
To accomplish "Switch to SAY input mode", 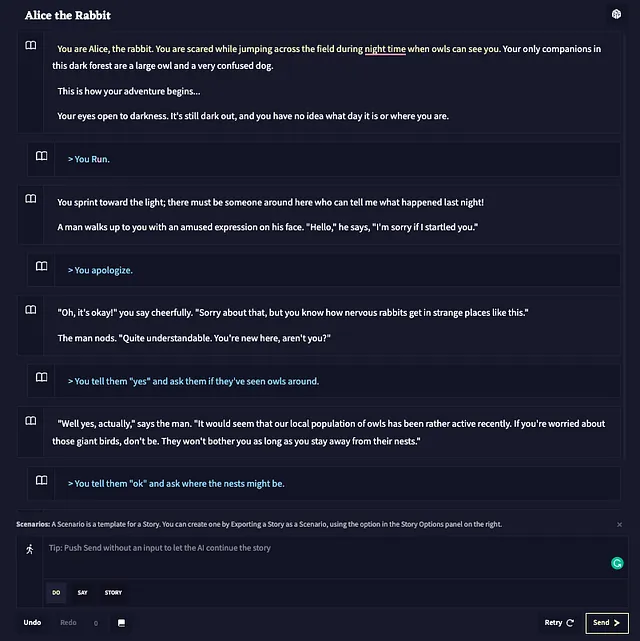I will pyautogui.click(x=83, y=592).
